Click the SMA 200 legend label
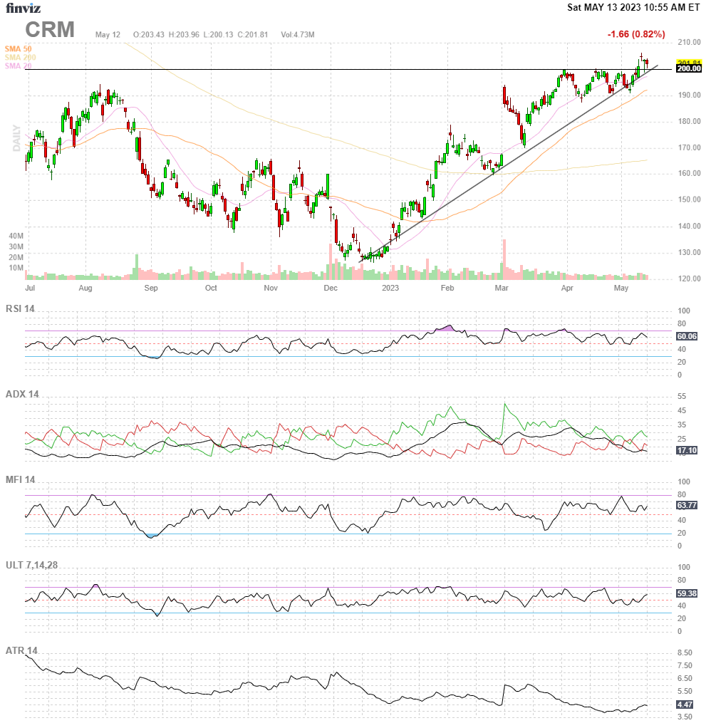Viewport: 706px width, 728px height. 20,57
